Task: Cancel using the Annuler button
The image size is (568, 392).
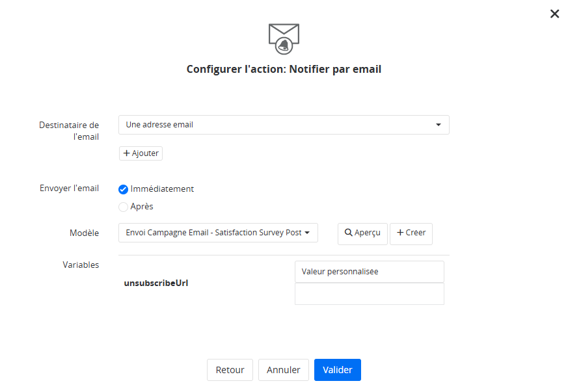Action: (x=283, y=370)
